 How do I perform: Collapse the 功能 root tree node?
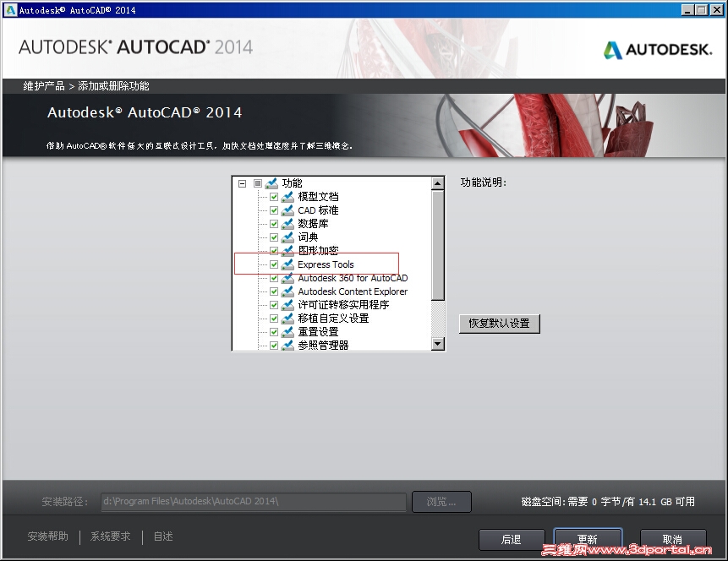pos(242,183)
